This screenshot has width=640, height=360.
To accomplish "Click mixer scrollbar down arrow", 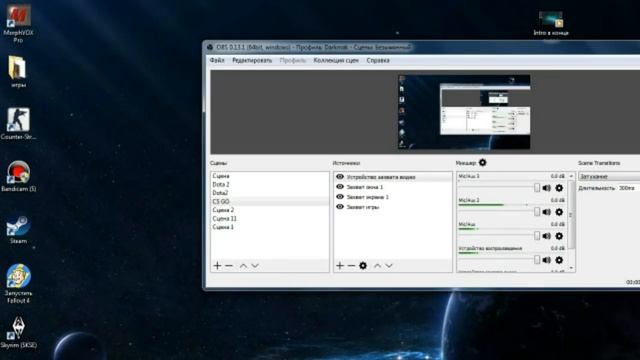I will pos(571,268).
